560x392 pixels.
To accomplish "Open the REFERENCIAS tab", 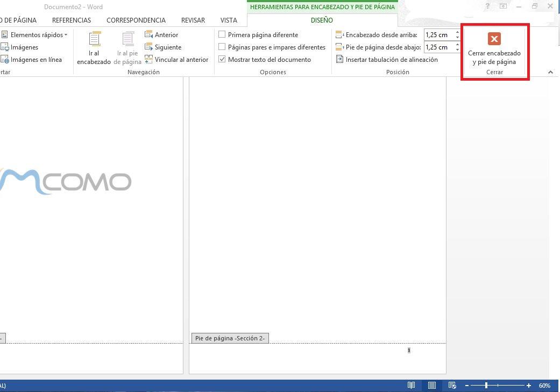I will point(72,20).
